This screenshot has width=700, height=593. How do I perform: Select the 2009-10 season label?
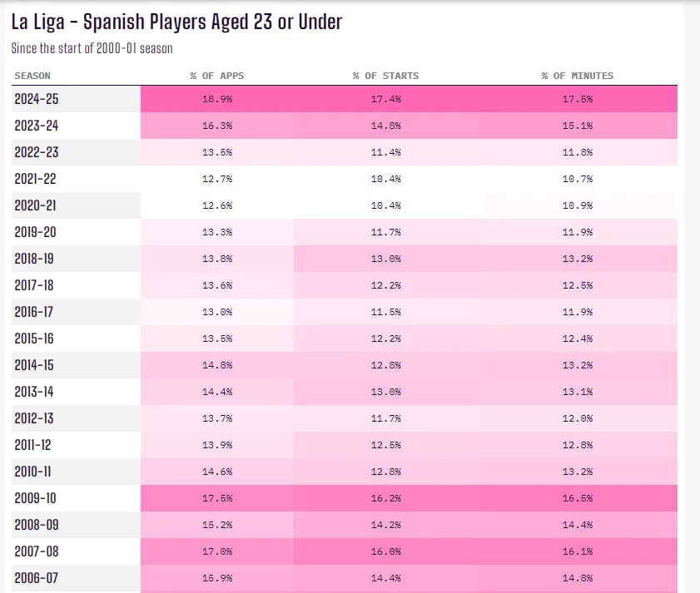pos(36,498)
